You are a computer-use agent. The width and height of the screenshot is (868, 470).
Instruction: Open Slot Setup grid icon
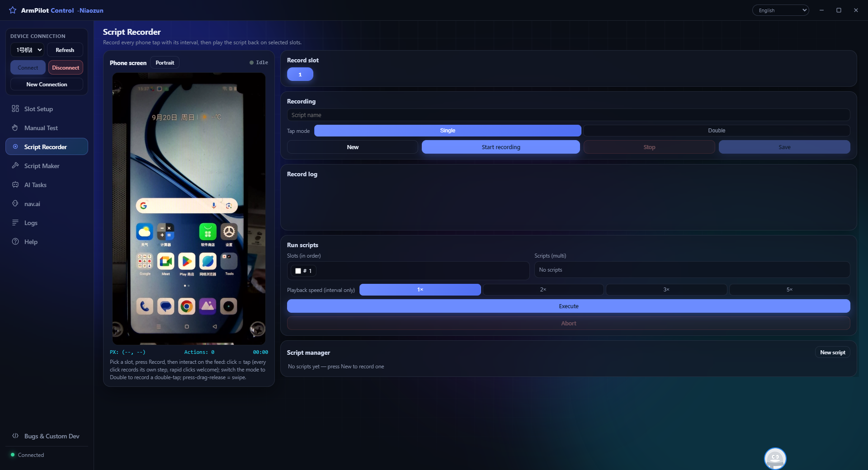tap(15, 108)
